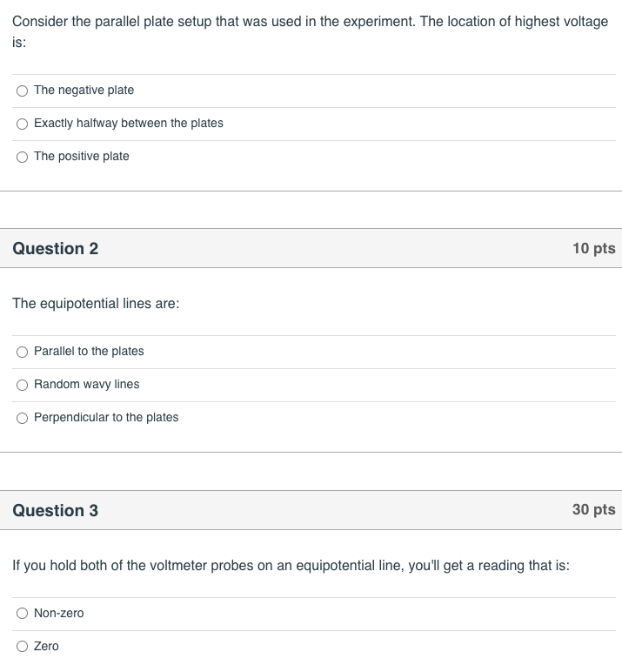
Task: Mark 'The positive plate' radio button
Action: point(23,157)
